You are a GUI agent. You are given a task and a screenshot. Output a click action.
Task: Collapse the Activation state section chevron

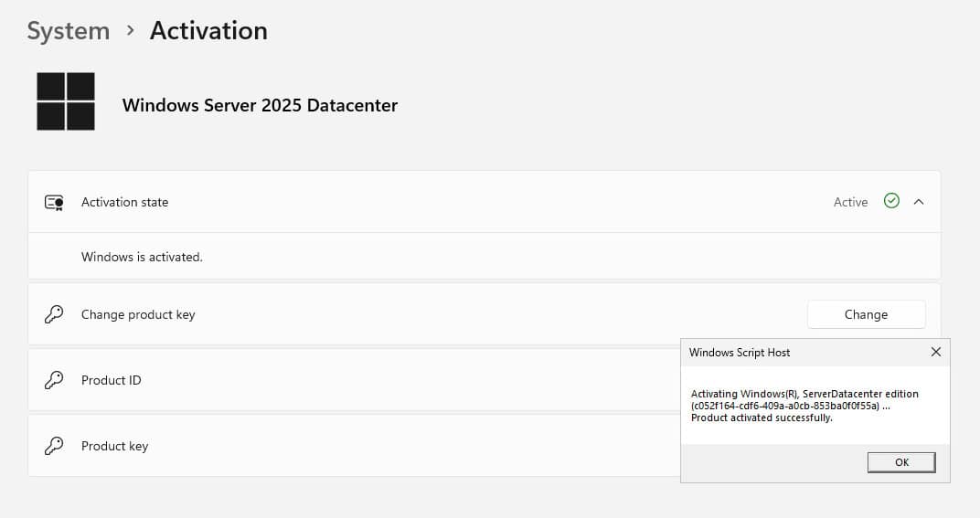click(919, 202)
